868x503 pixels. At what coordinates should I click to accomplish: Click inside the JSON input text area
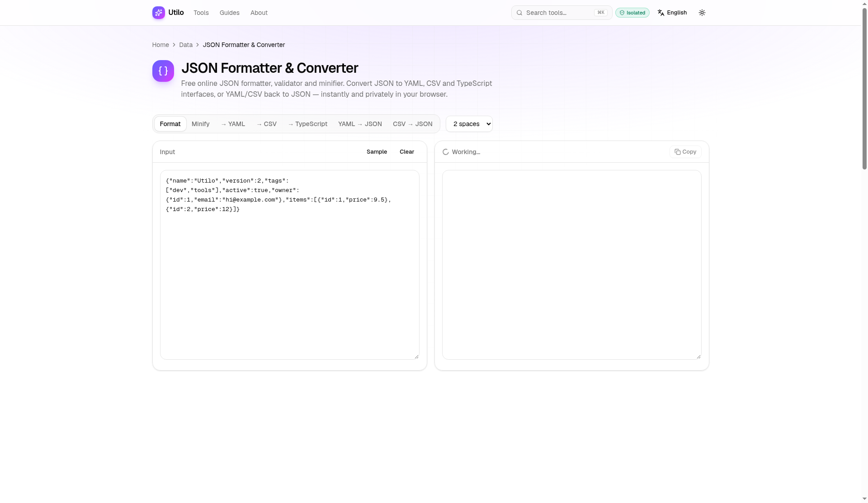289,265
